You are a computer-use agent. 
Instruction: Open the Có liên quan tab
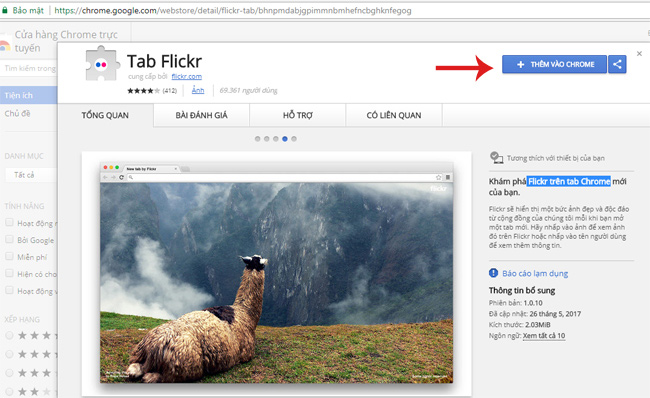tap(394, 115)
